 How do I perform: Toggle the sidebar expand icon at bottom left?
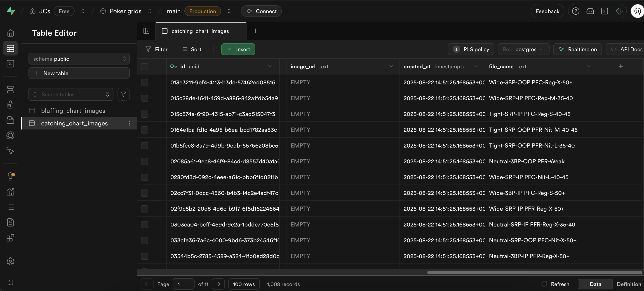(x=10, y=282)
